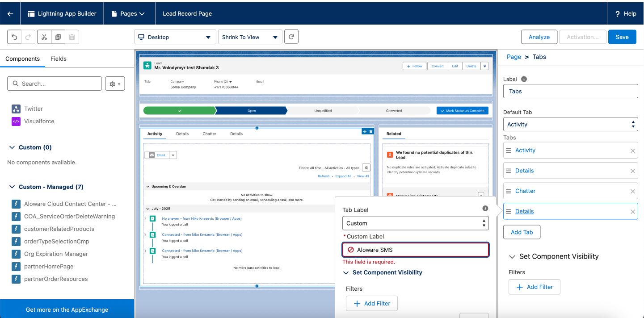644x318 pixels.
Task: Open the Email button dropdown arrow
Action: (173, 155)
